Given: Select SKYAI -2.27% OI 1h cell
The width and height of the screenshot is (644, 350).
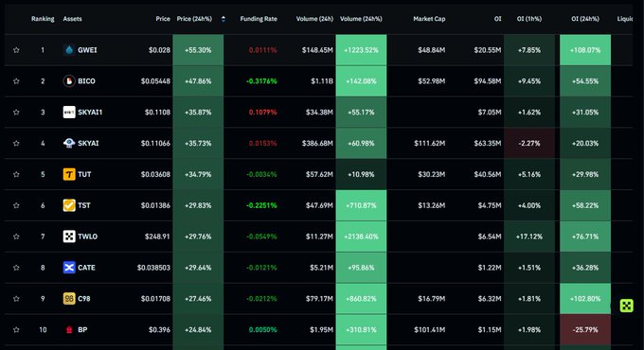Looking at the screenshot, I should point(529,143).
